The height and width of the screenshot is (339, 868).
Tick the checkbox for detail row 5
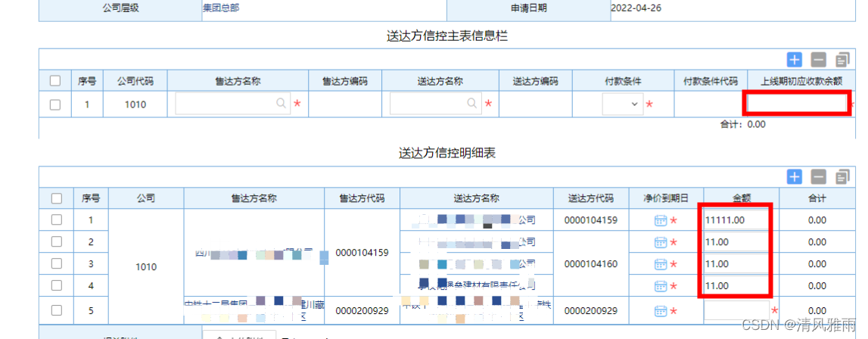click(57, 310)
